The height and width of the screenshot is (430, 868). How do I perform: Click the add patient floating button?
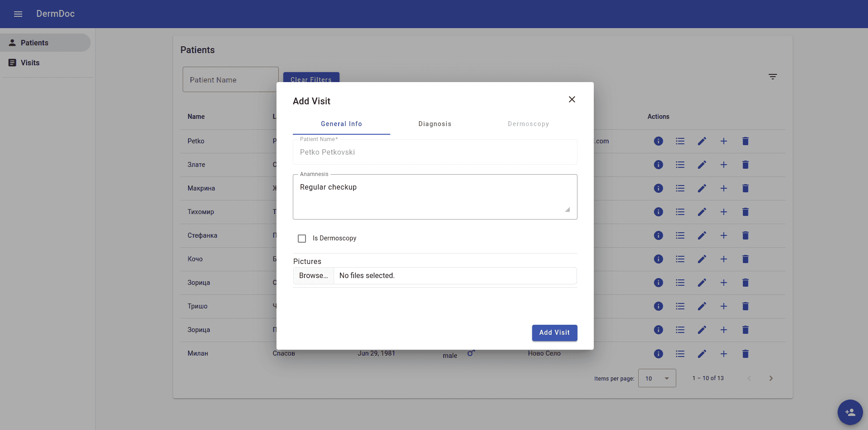coord(850,412)
